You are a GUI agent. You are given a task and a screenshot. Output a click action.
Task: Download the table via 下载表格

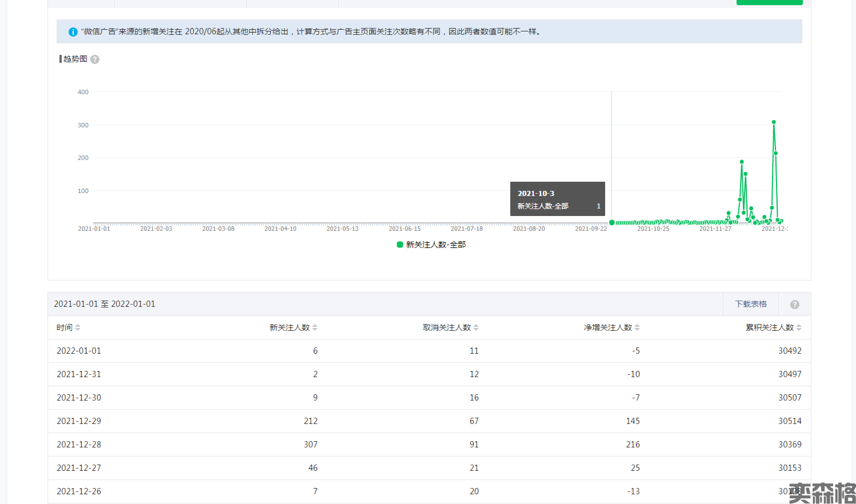pos(750,304)
